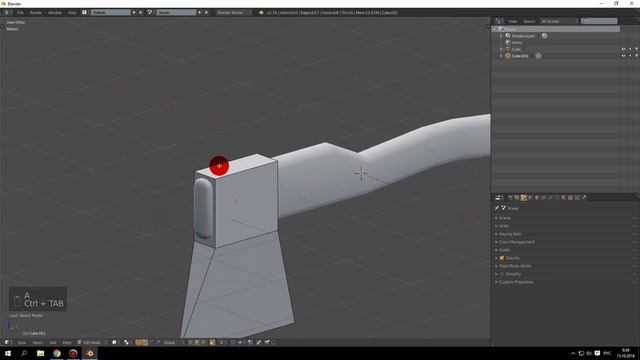Open the Render menu

[x=36, y=13]
